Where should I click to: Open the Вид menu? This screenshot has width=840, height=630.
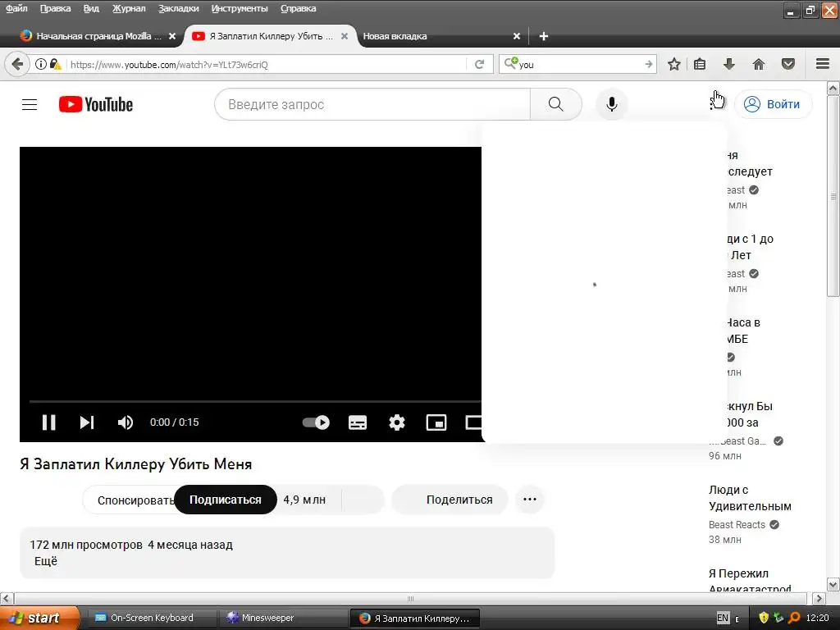pyautogui.click(x=91, y=8)
